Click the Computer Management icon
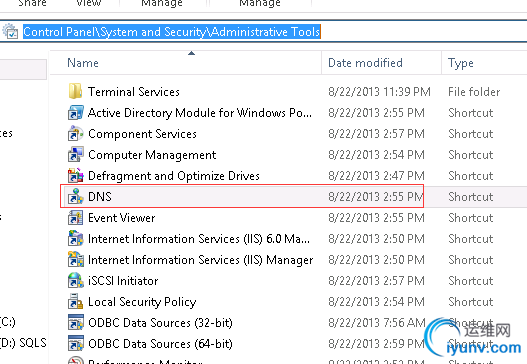This screenshot has height=364, width=527. coord(75,155)
